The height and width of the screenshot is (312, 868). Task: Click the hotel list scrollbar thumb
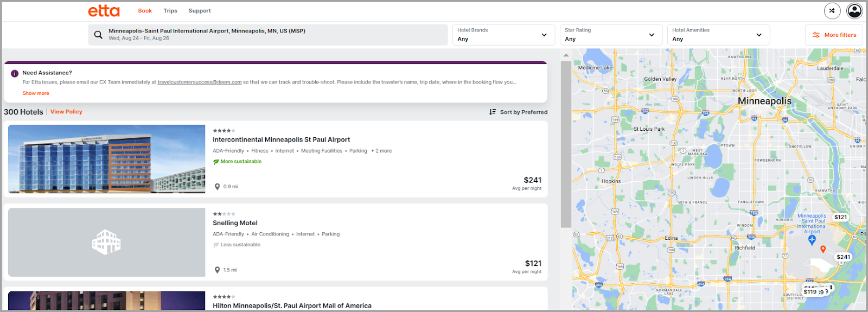tap(566, 144)
